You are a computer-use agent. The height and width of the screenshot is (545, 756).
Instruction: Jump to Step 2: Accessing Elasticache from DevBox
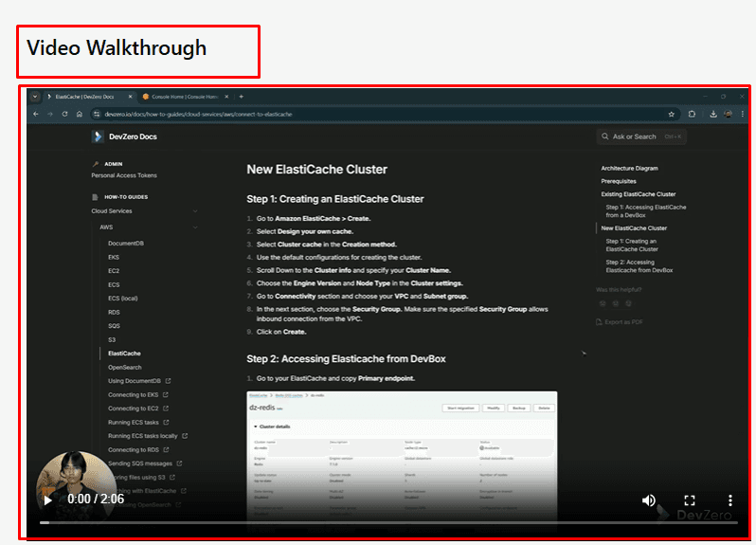(x=639, y=266)
